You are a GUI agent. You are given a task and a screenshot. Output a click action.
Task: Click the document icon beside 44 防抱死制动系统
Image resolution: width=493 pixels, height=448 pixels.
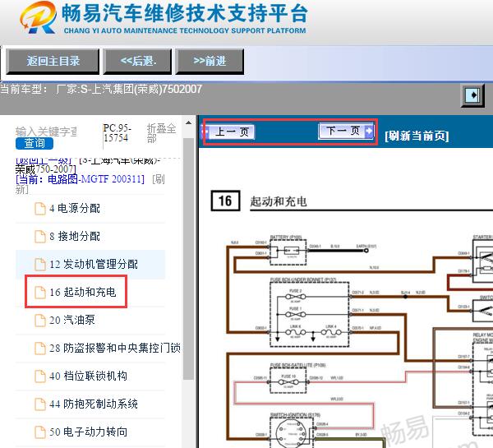pos(40,404)
